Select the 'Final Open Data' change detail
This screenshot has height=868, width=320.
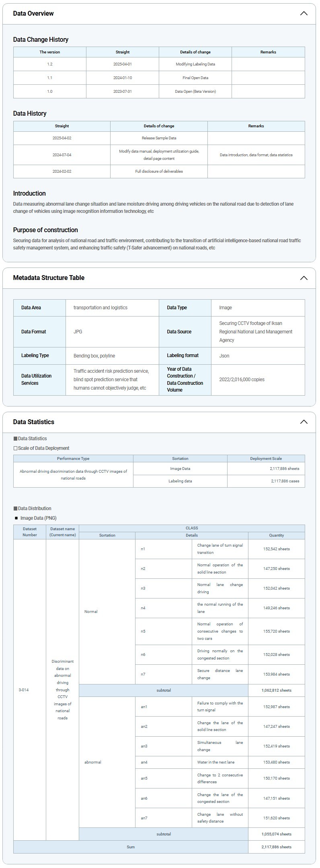pos(195,78)
